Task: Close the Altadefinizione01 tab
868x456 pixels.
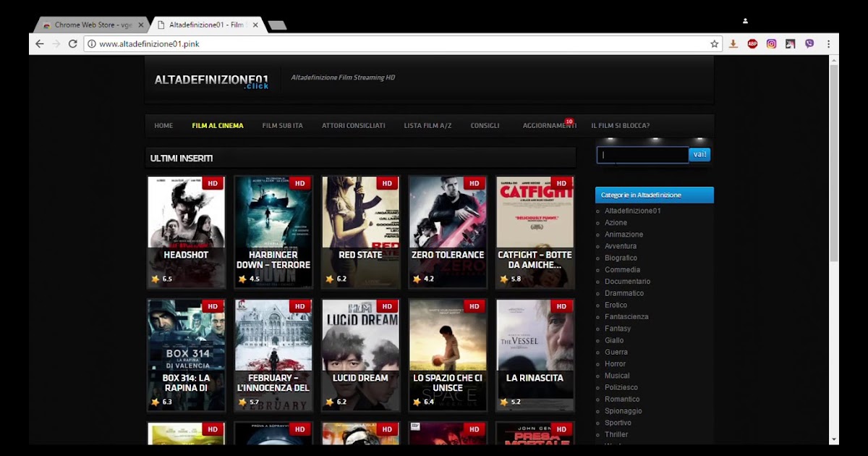Action: click(x=255, y=25)
